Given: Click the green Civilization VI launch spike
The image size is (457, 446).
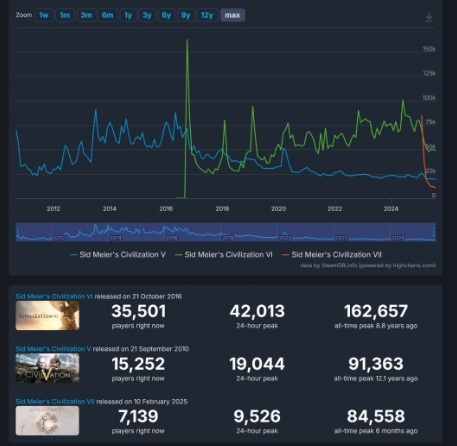Looking at the screenshot, I should coord(187,40).
